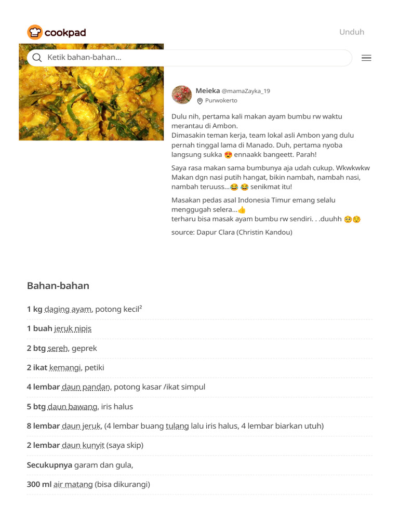Open the jeruk nipis ingredient link
Viewport: 399px width, 532px height.
(73, 328)
